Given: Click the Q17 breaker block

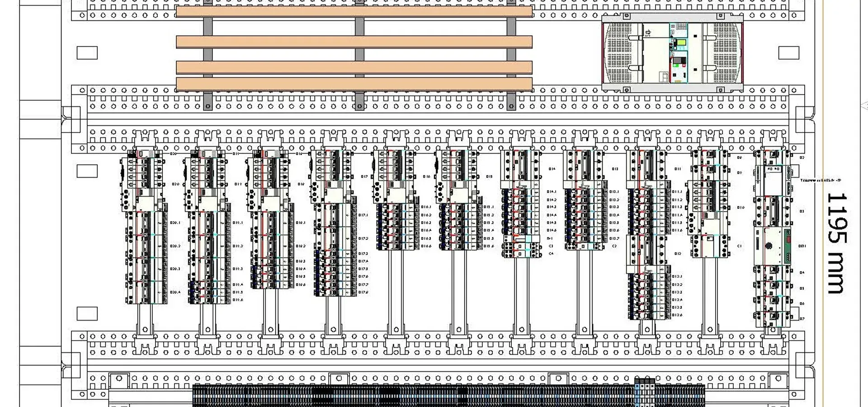Looking at the screenshot, I should pyautogui.click(x=333, y=176).
